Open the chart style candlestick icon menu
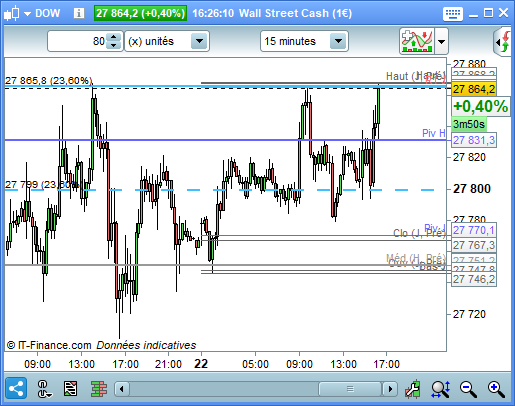 [x=12, y=13]
